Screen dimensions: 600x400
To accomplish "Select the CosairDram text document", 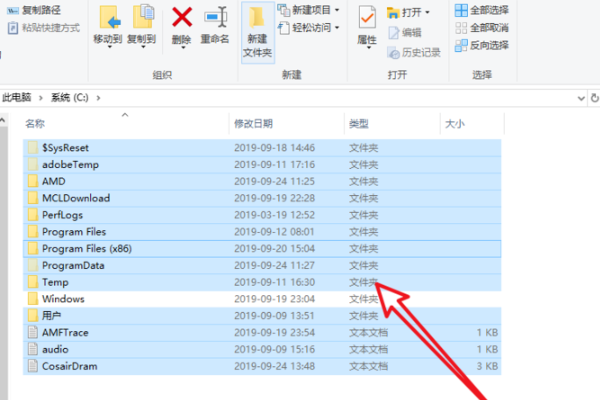I will [262, 366].
